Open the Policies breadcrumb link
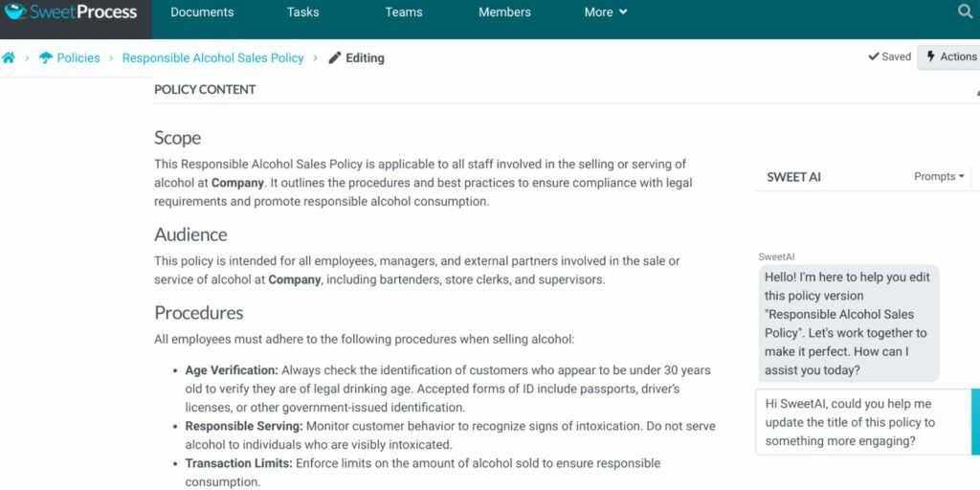 (x=78, y=58)
